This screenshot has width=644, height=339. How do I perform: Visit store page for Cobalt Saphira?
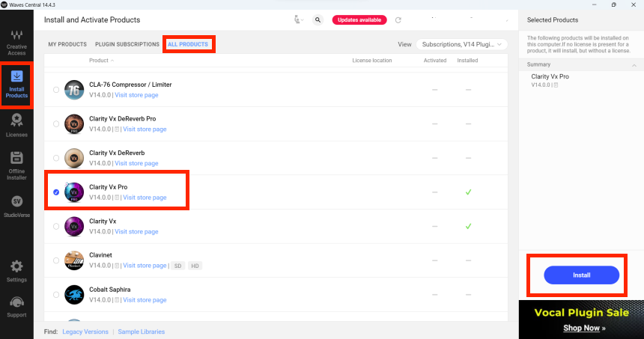click(x=145, y=300)
